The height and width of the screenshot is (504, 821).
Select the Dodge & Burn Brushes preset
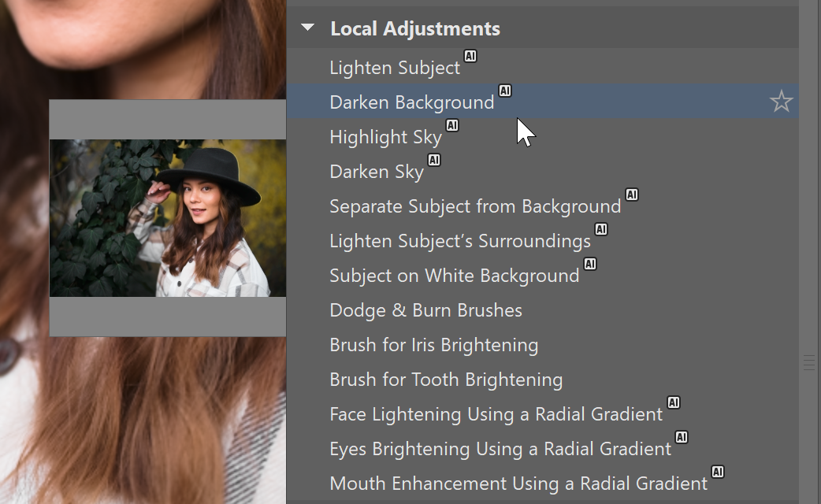coord(425,309)
